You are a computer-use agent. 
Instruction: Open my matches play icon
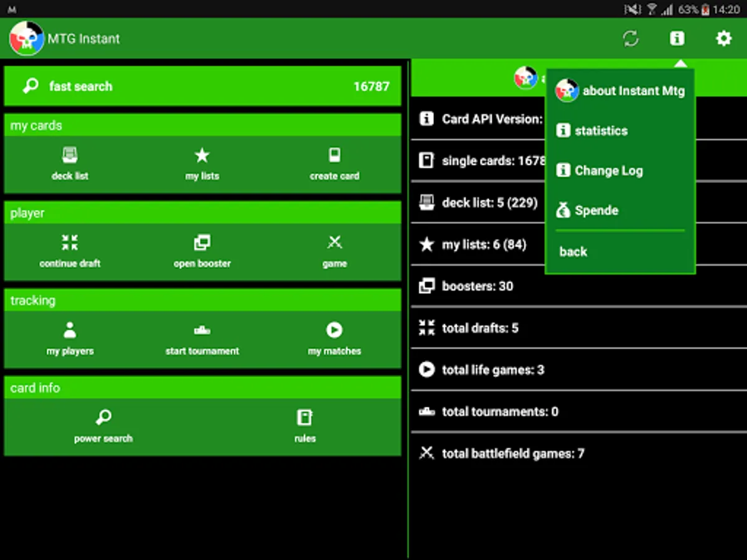tap(334, 330)
